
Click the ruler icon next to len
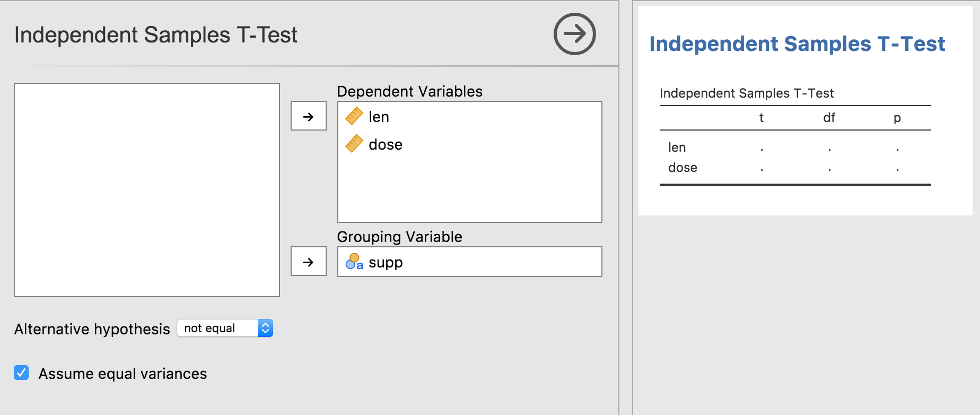coord(354,116)
